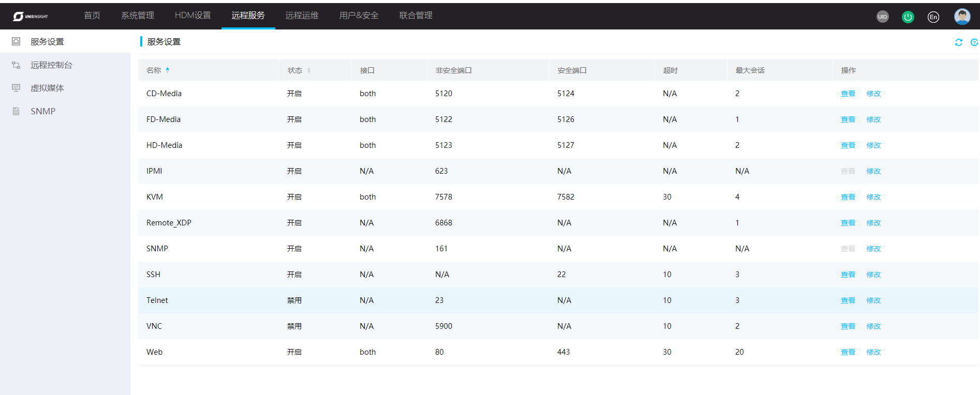Click the CD-Media port value 5120
Viewport: 980px width, 395px height.
(443, 94)
